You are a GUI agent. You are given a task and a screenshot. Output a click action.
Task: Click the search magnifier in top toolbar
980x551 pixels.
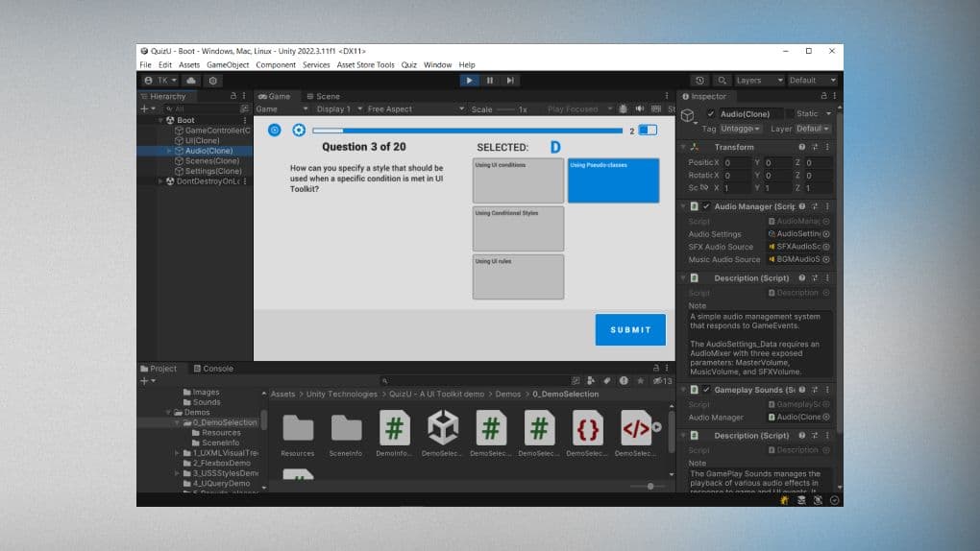pos(722,81)
